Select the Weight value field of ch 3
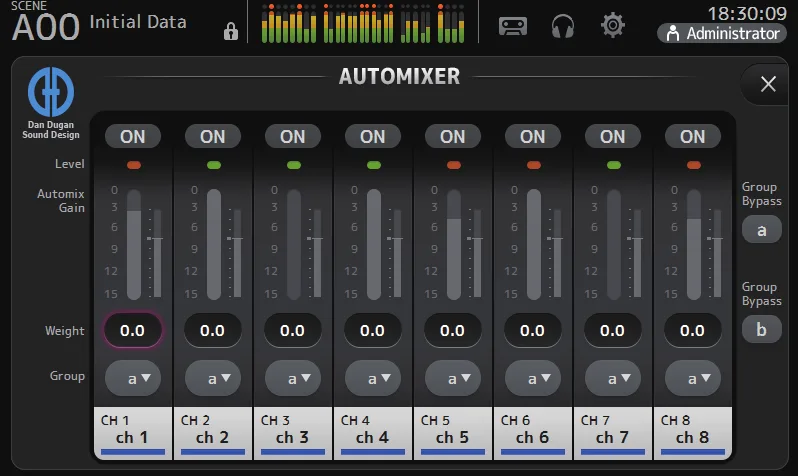This screenshot has height=476, width=798. 293,330
